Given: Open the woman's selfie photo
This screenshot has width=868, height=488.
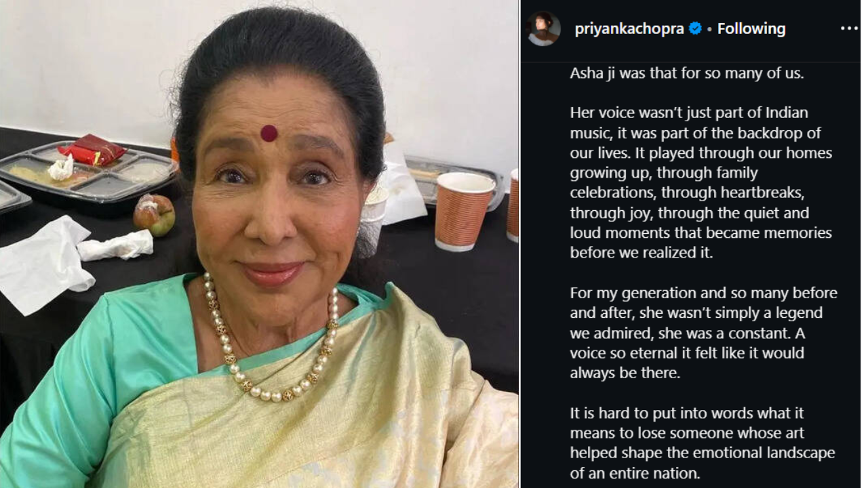Looking at the screenshot, I should click(259, 244).
